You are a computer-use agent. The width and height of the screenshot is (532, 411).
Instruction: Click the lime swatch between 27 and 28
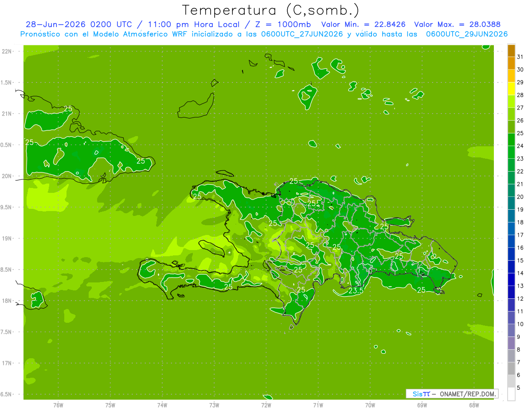point(511,101)
